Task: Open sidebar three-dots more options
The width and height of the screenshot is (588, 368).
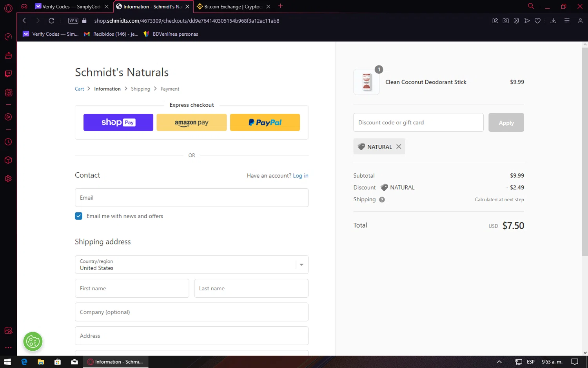Action: (8, 348)
